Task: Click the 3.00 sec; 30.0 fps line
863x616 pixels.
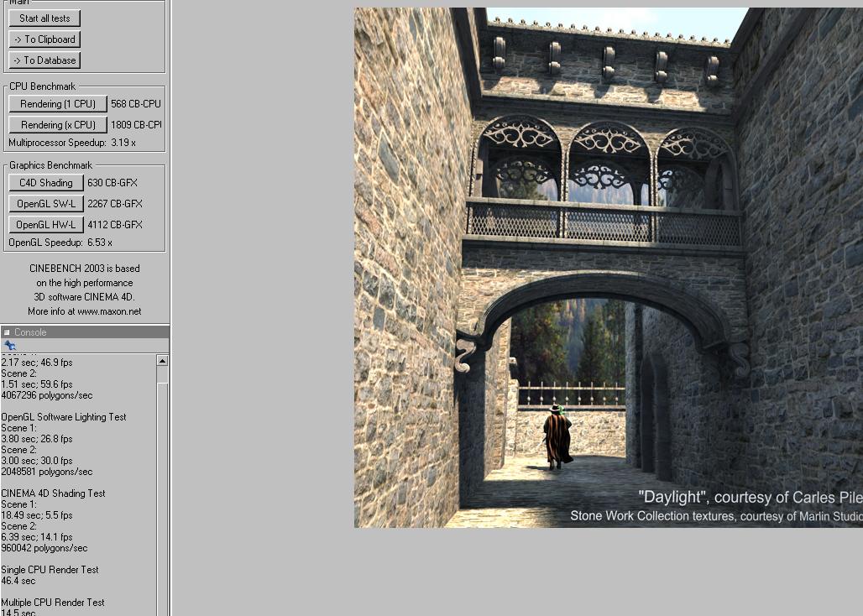Action: pyautogui.click(x=37, y=461)
